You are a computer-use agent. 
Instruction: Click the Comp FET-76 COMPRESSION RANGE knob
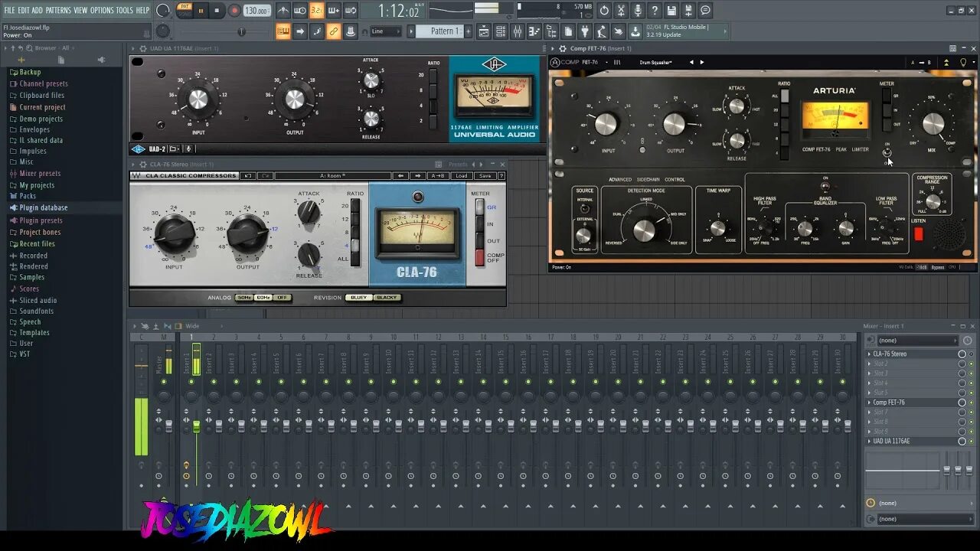pos(933,202)
